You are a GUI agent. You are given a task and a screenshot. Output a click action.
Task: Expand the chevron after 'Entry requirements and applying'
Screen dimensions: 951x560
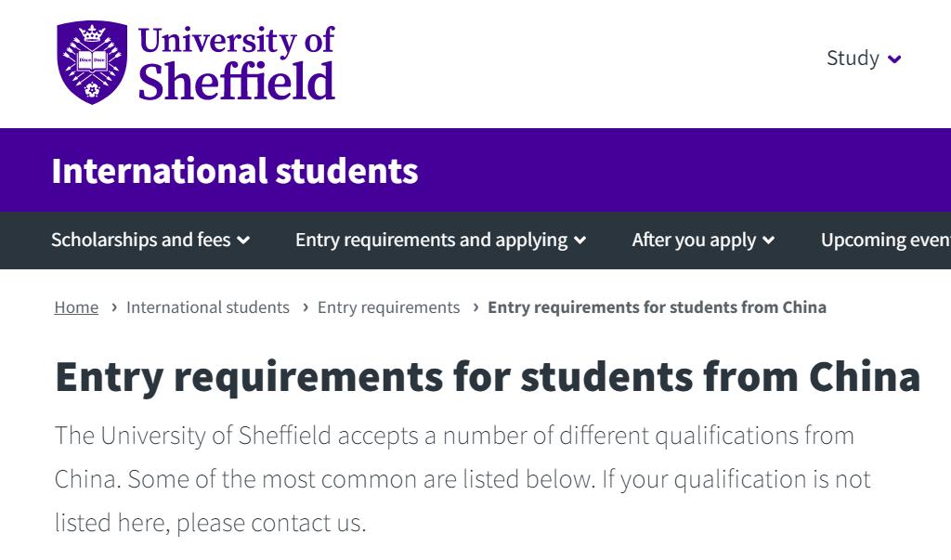pyautogui.click(x=580, y=241)
